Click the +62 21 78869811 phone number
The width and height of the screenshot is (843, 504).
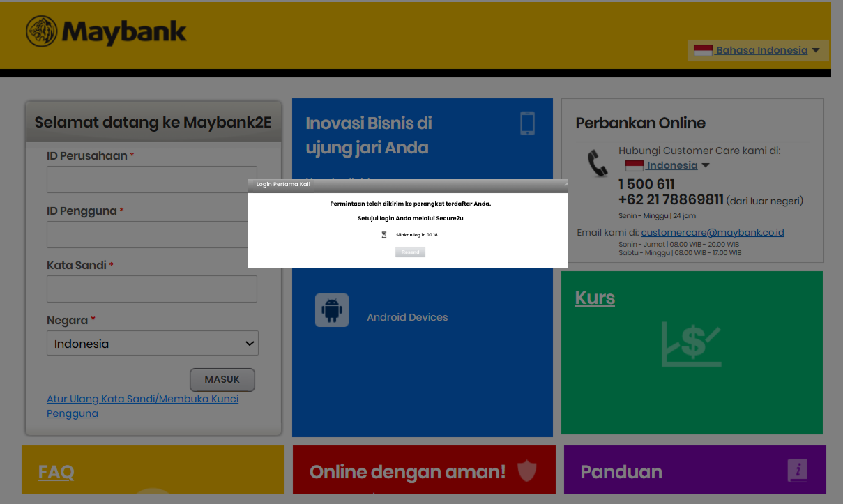pyautogui.click(x=671, y=200)
